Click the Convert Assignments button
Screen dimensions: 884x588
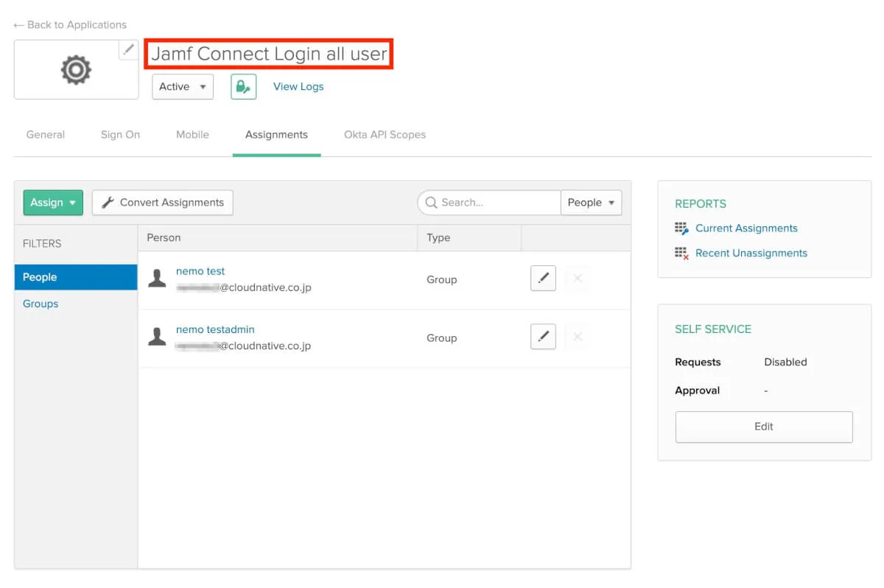click(x=163, y=203)
